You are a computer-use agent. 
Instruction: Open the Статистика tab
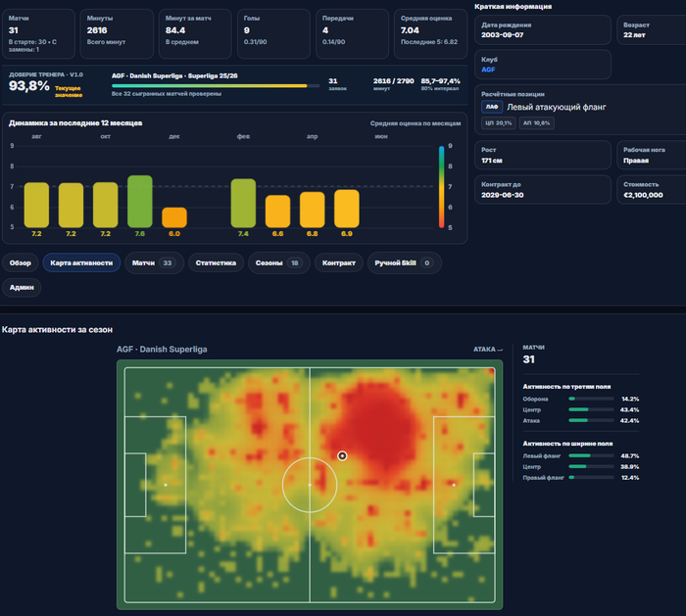[x=216, y=262]
